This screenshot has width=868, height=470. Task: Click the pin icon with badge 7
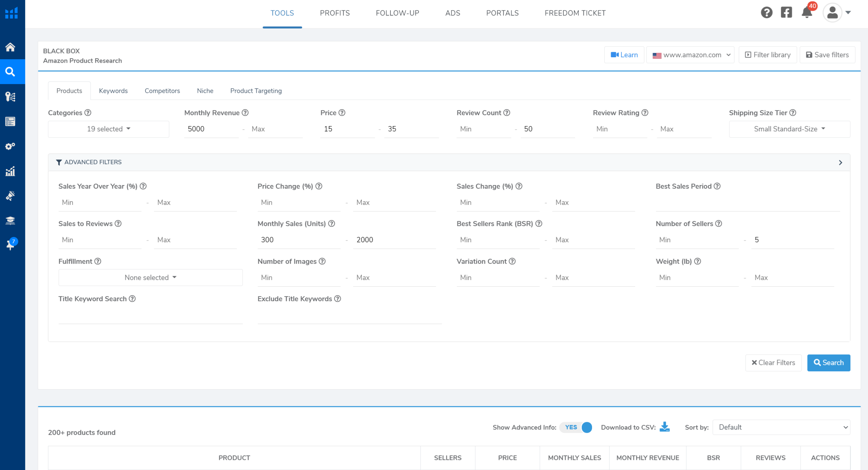tap(10, 245)
